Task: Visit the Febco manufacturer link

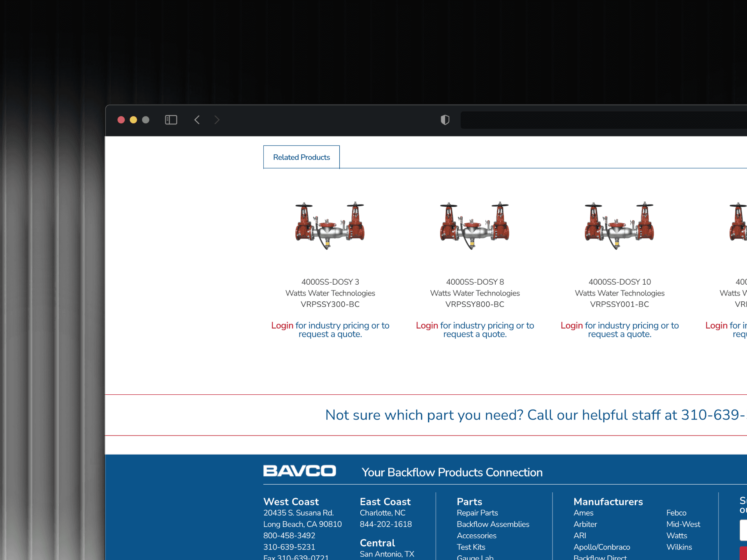Action: [676, 513]
